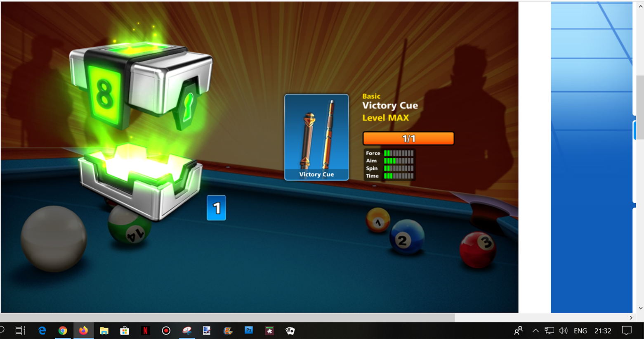Open Photoshop from the taskbar

coord(249,330)
